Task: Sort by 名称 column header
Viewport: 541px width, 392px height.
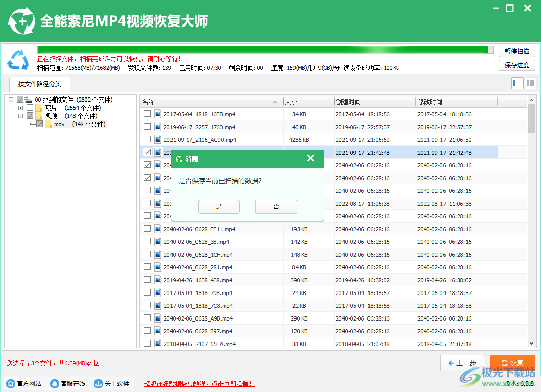Action: [x=211, y=102]
